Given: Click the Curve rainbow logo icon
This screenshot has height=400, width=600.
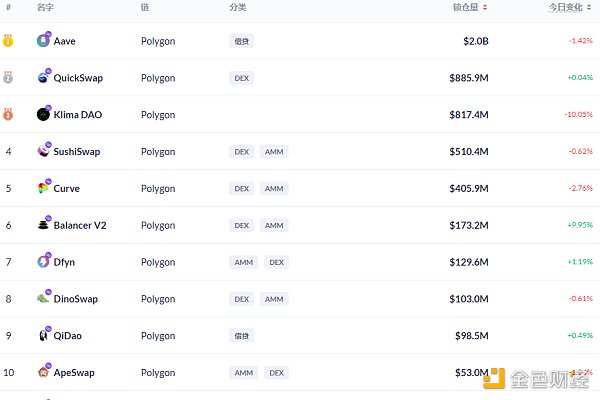Looking at the screenshot, I should pyautogui.click(x=43, y=188).
